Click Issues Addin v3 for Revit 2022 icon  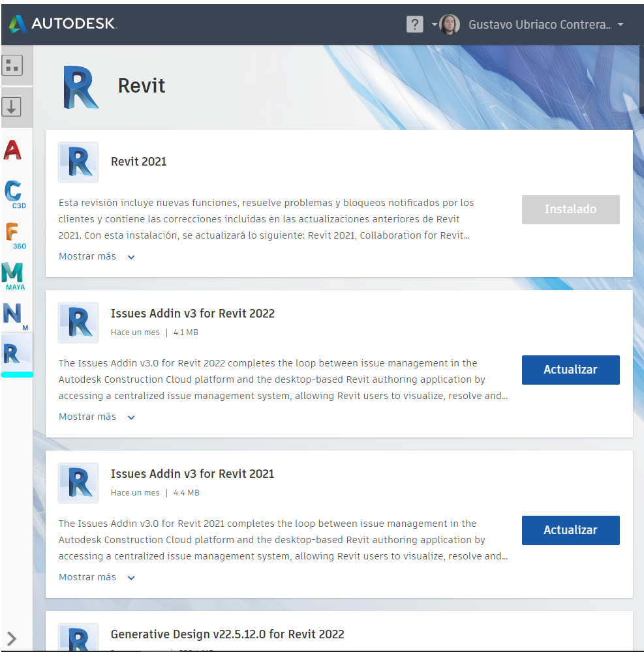pyautogui.click(x=78, y=323)
